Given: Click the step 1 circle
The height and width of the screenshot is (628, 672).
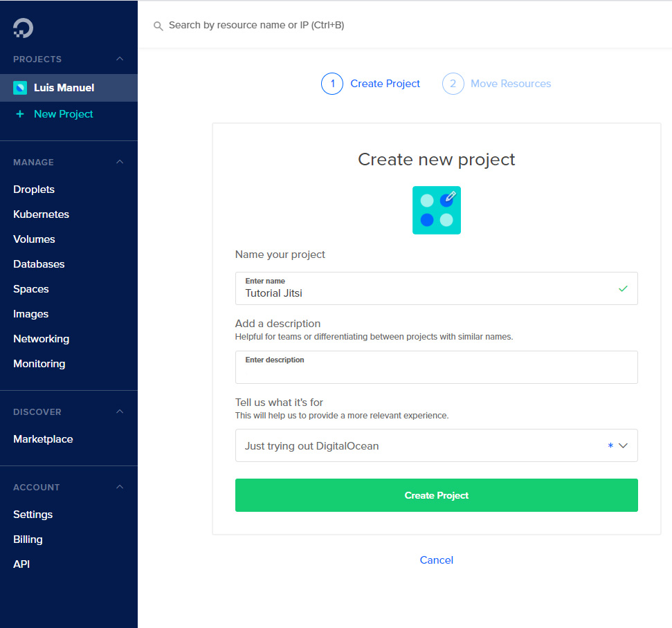Looking at the screenshot, I should click(x=332, y=84).
